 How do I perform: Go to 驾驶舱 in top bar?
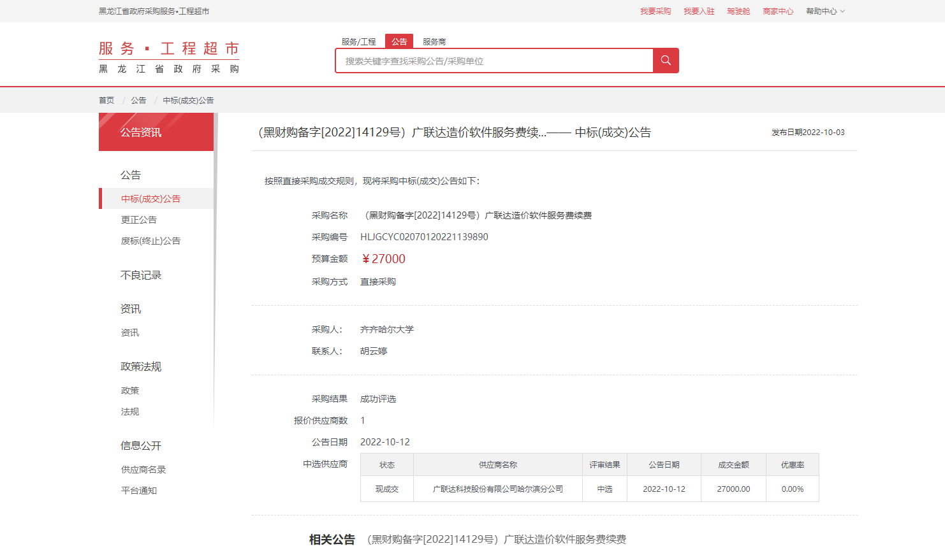click(x=738, y=11)
